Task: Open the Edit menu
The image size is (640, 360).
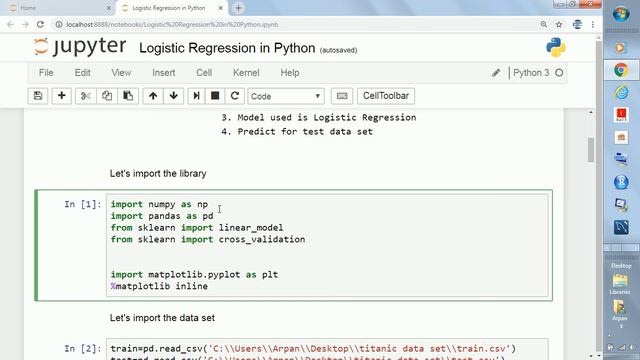Action: click(x=82, y=73)
